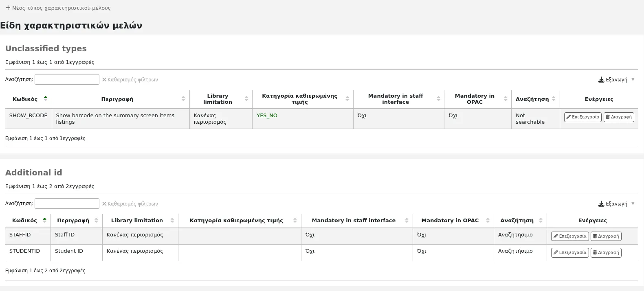Image resolution: width=644 pixels, height=291 pixels.
Task: Sort Unclassified by Κατηγορία καθιερωμένης τιμής arrows
Action: (347, 99)
